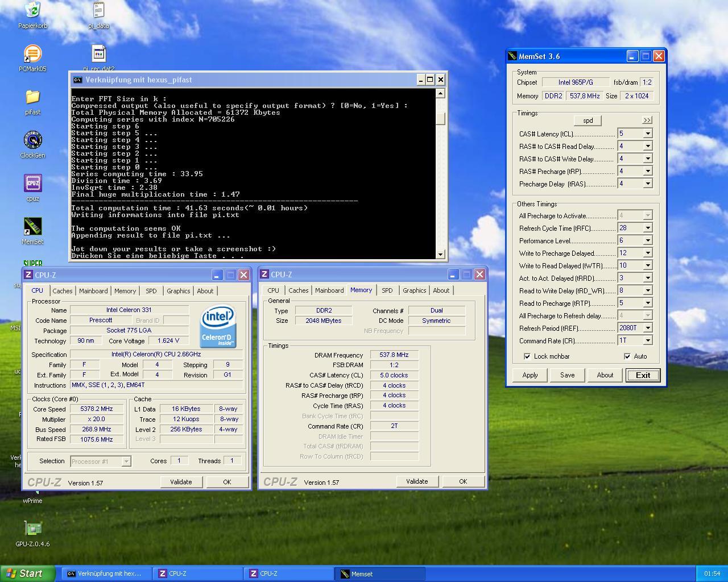728x582 pixels.
Task: Open the RAS# to CAS# Write Delay dropdown
Action: coord(647,159)
